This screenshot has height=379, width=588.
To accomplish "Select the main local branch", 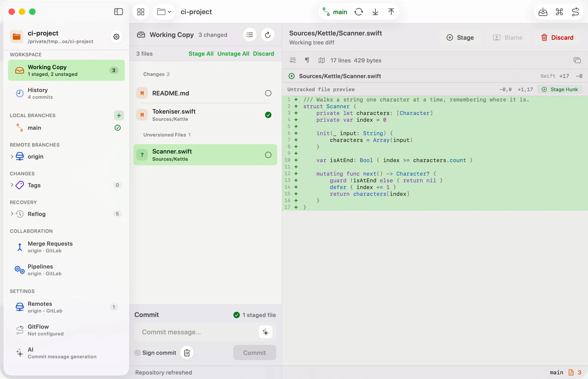I will (x=66, y=128).
